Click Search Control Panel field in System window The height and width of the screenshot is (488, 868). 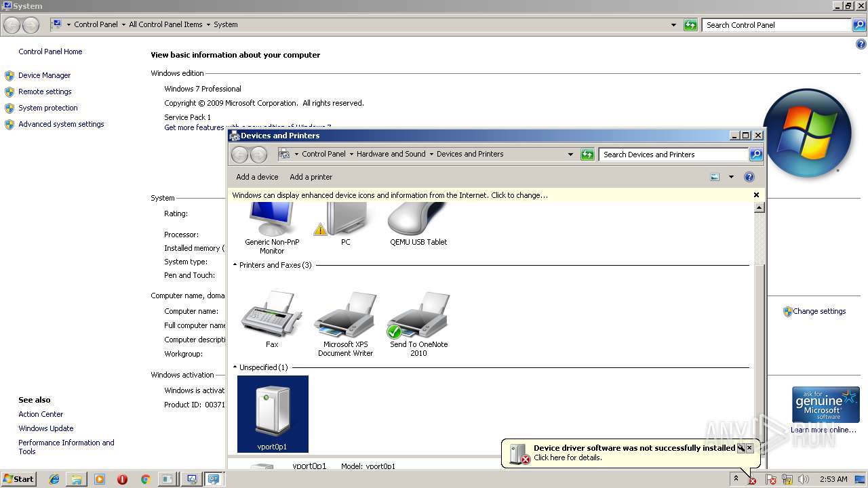776,25
